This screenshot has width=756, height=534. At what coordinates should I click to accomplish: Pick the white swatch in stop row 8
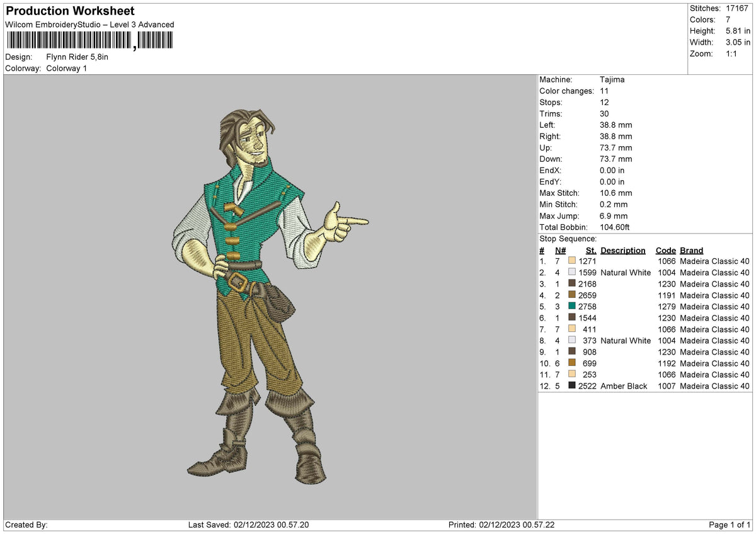(572, 341)
